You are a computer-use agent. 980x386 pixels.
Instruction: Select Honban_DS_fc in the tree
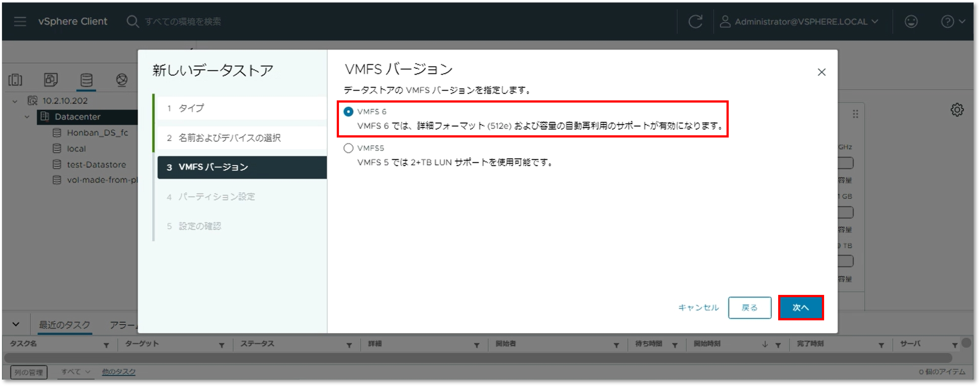(x=97, y=133)
